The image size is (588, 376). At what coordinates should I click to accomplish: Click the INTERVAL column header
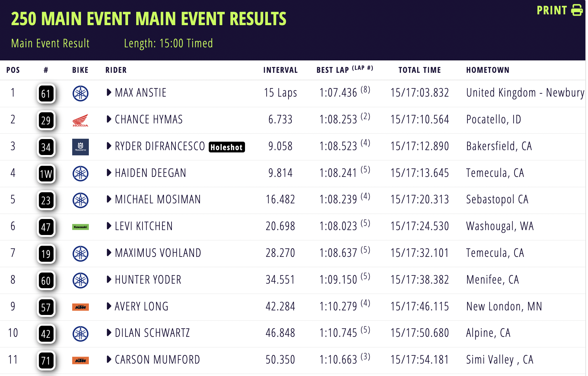tap(280, 70)
